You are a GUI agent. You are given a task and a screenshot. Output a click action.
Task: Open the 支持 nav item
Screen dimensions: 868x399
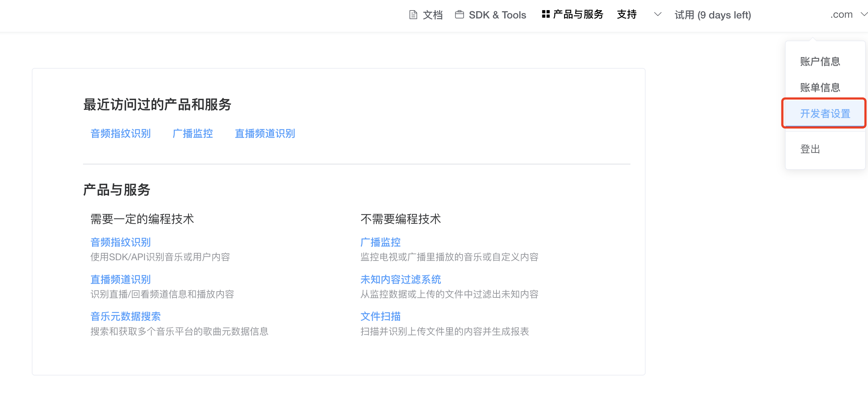626,14
